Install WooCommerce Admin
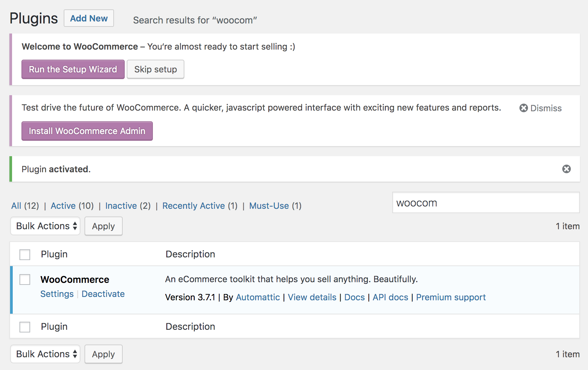This screenshot has height=370, width=588. click(x=87, y=131)
